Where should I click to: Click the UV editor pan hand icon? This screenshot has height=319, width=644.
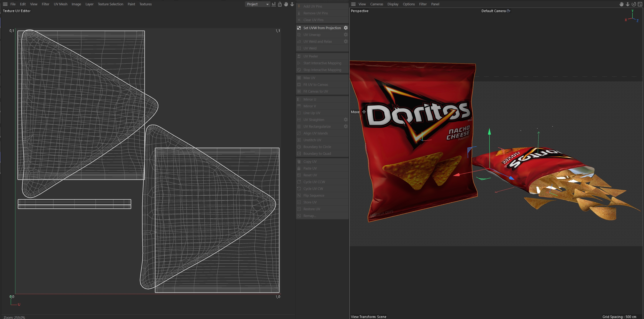[286, 4]
